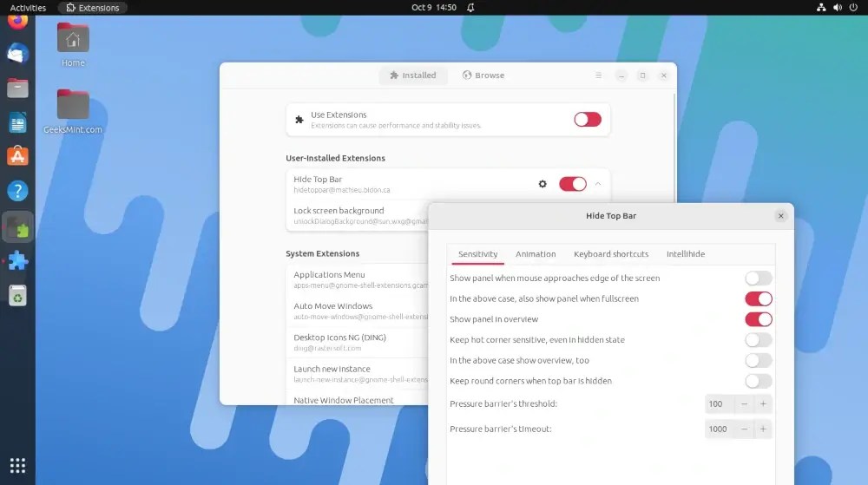The height and width of the screenshot is (485, 868).
Task: Enable Keep hot corner sensitive switch
Action: [x=759, y=339]
